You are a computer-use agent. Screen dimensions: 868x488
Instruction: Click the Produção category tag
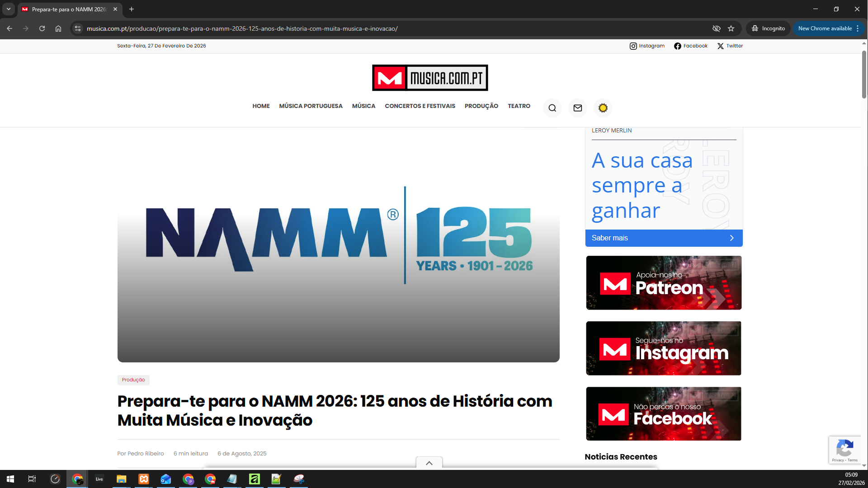133,380
